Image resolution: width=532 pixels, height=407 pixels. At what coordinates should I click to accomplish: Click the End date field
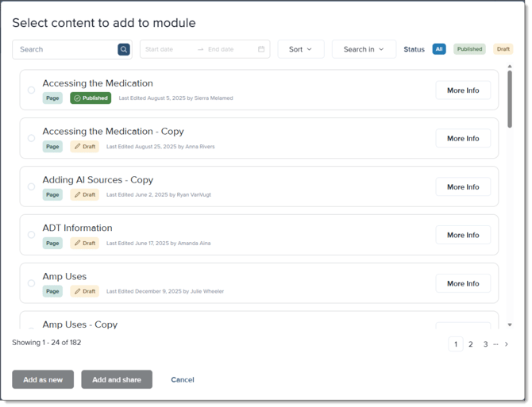(229, 49)
